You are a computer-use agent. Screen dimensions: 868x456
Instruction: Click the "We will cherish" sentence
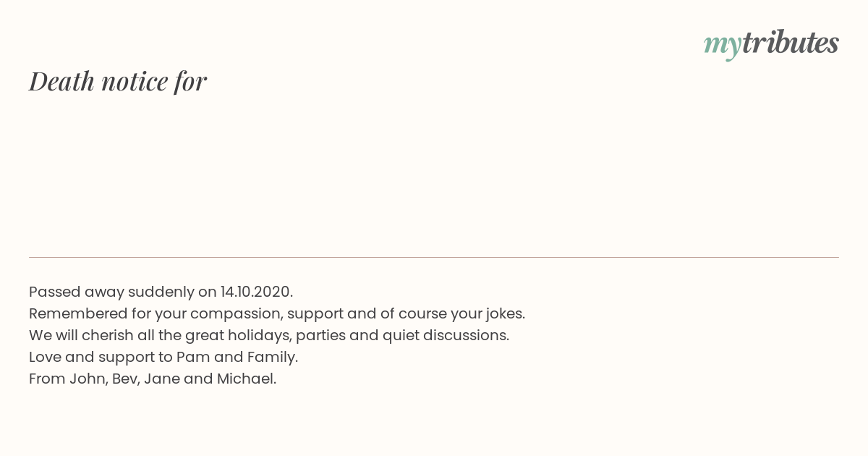point(269,335)
